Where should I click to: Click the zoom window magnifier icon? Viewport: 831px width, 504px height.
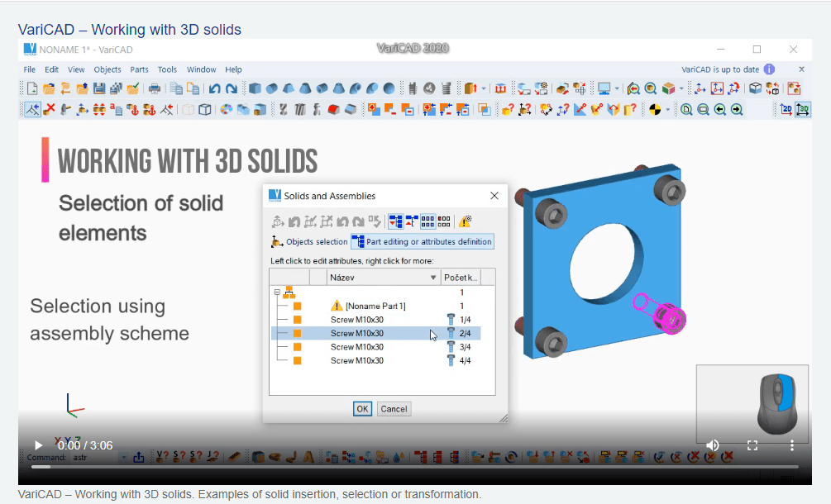click(x=704, y=110)
